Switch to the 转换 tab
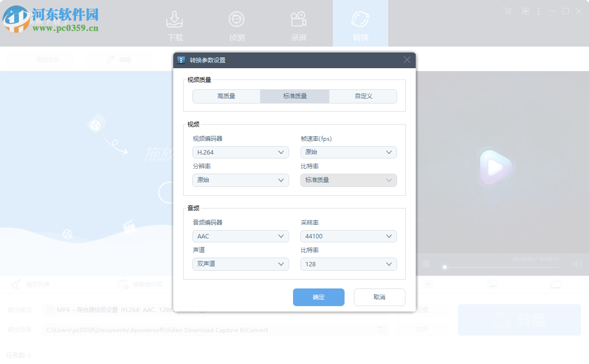The width and height of the screenshot is (589, 364). click(360, 23)
